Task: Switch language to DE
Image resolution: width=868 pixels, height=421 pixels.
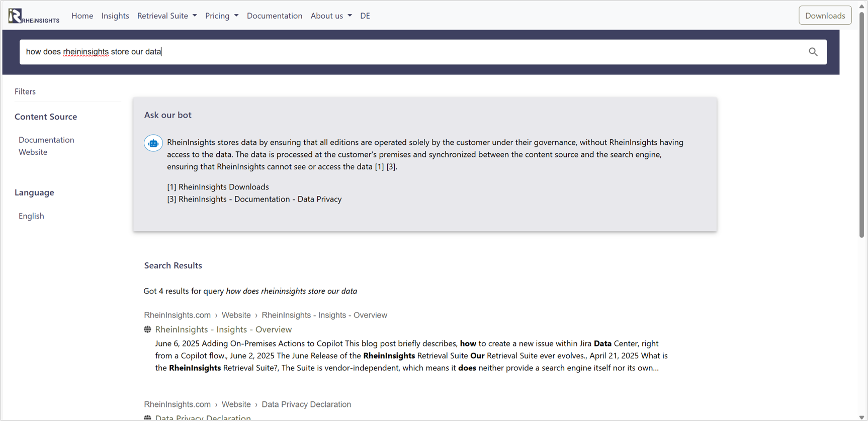Action: (x=365, y=16)
